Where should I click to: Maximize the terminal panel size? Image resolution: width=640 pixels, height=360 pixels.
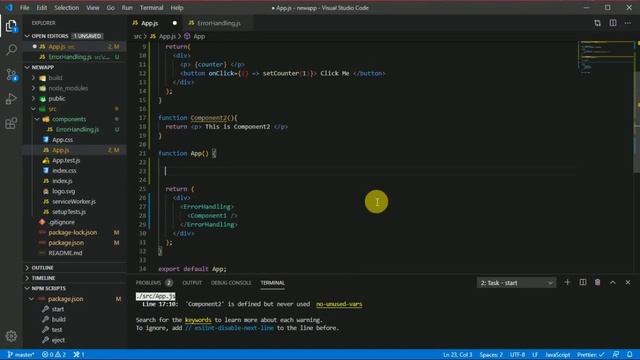pos(613,282)
